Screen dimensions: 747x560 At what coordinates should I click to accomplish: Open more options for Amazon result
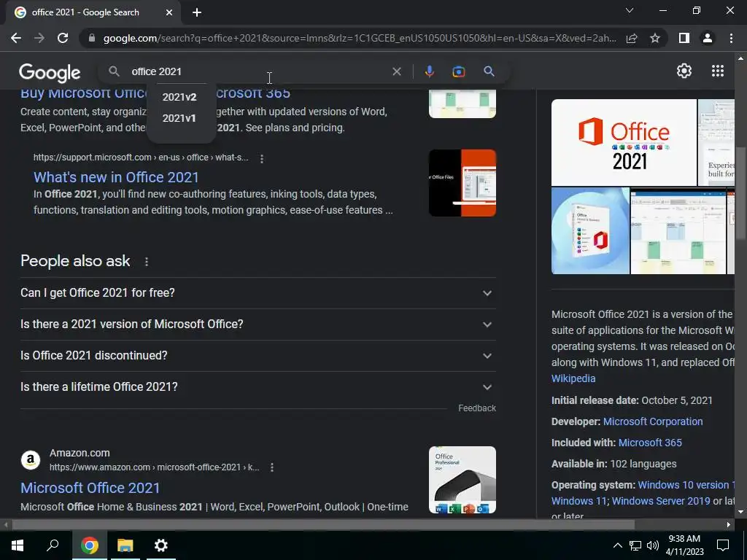(x=271, y=467)
